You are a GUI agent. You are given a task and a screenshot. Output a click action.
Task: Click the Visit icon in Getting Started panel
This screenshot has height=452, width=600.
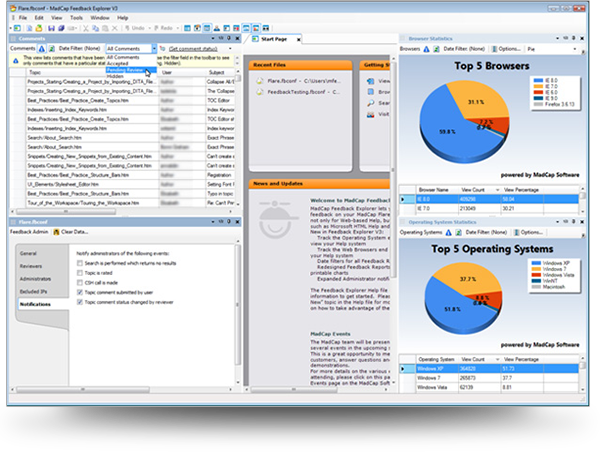pyautogui.click(x=370, y=114)
